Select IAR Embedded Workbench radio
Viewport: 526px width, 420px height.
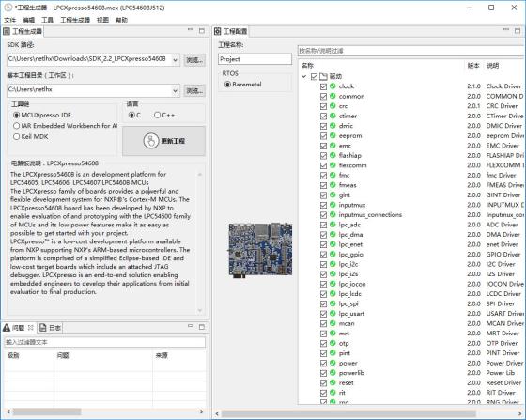pos(17,126)
